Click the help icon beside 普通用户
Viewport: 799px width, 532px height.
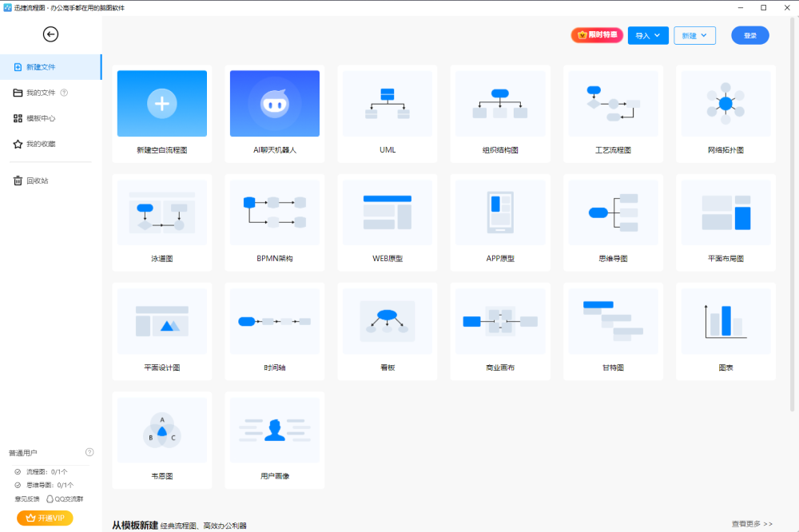coord(89,452)
